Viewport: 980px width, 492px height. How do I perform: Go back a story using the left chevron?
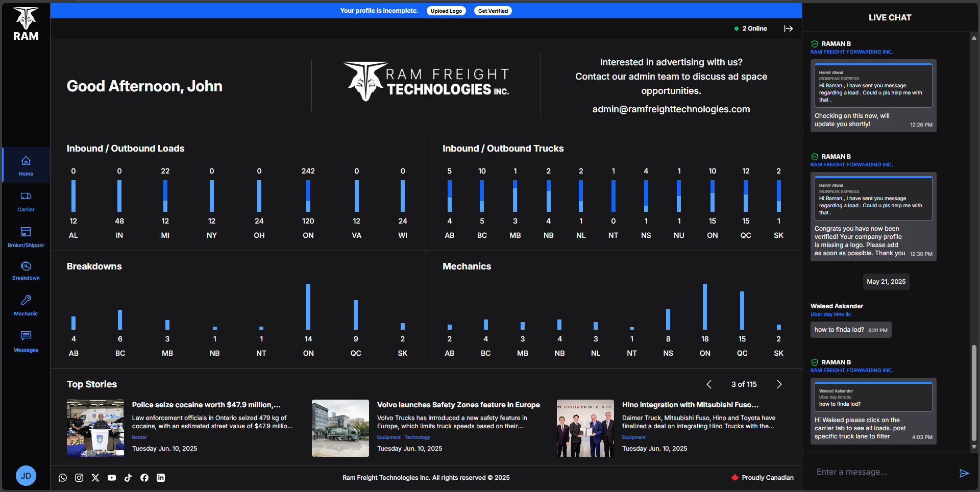(x=709, y=384)
